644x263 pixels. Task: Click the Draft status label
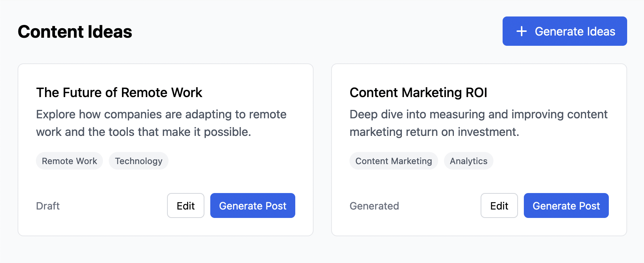[48, 206]
